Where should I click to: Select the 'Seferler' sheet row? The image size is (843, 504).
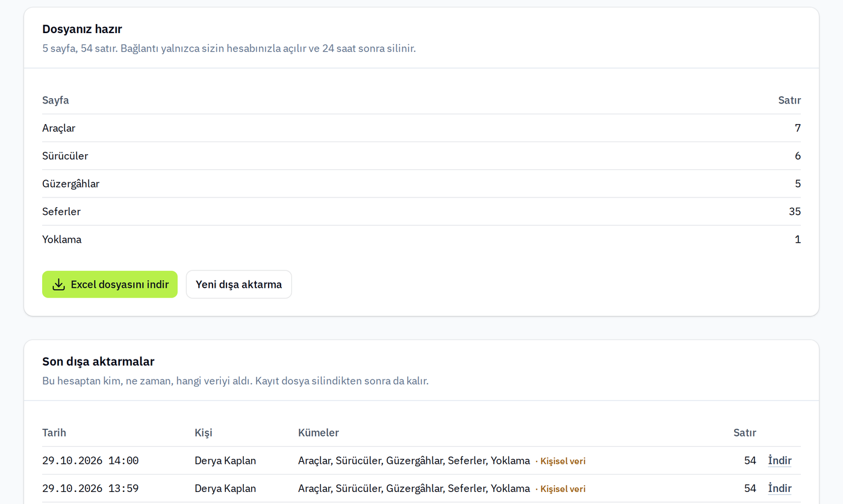click(x=421, y=211)
